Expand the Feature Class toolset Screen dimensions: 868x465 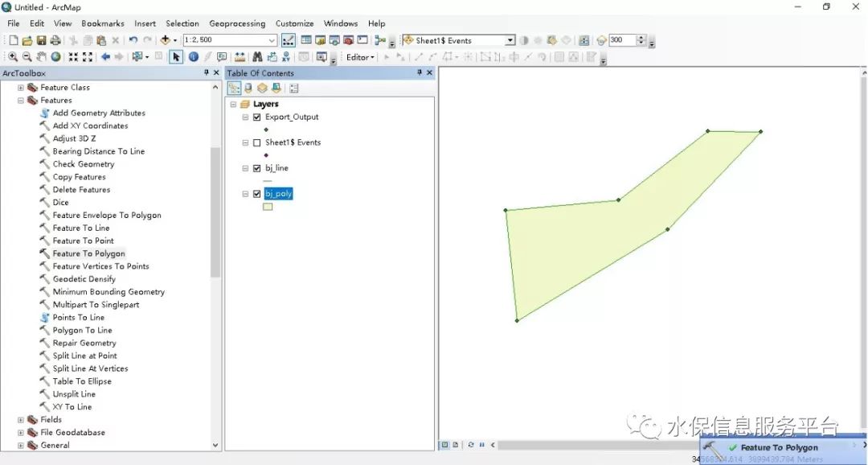pyautogui.click(x=21, y=88)
